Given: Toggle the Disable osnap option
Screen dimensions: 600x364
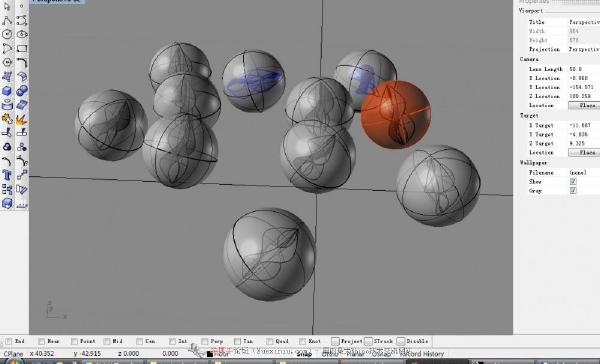Looking at the screenshot, I should point(401,341).
